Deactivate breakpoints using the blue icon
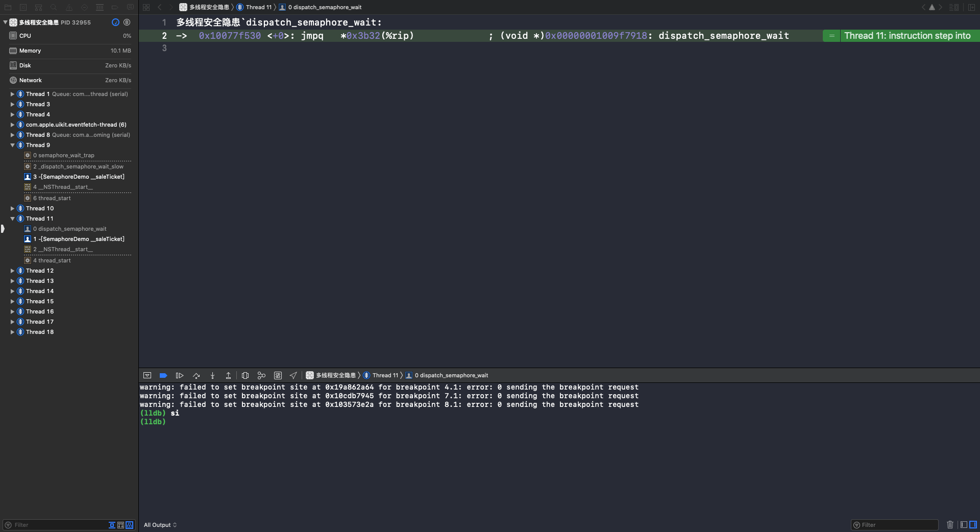The height and width of the screenshot is (532, 980). point(163,375)
